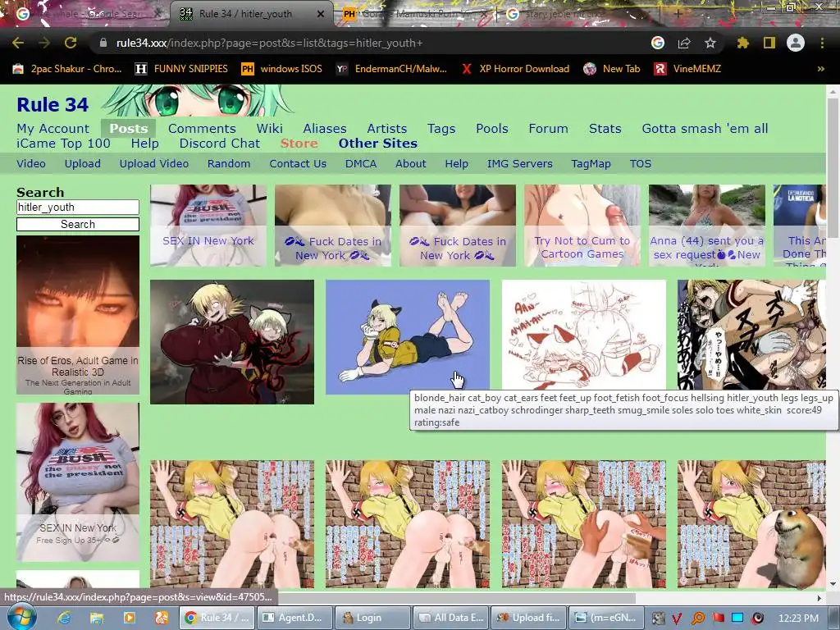Open the IMG Servers link
840x630 pixels.
coord(519,164)
